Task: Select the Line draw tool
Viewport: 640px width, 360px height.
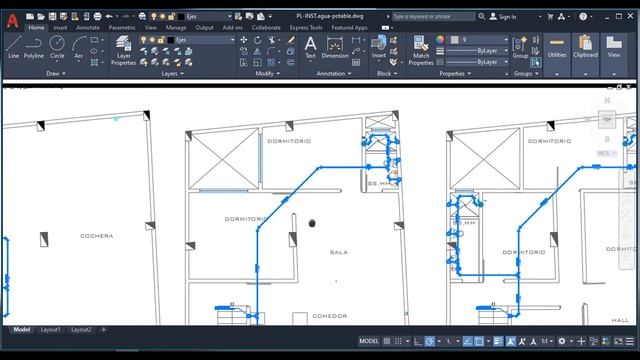Action: 13,47
